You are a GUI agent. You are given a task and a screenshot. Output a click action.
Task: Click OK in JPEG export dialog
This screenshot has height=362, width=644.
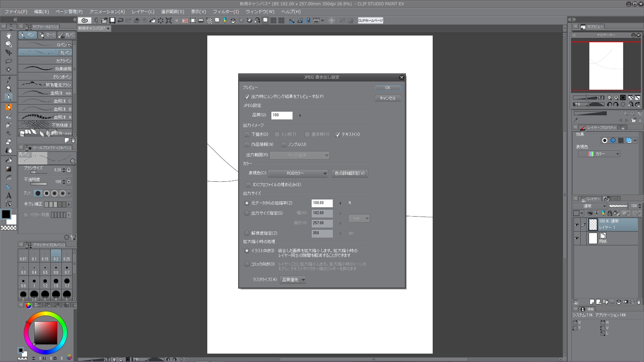387,88
